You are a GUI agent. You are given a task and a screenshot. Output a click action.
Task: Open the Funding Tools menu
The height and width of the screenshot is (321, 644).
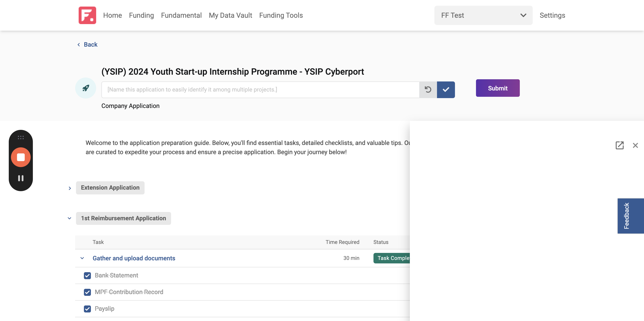281,15
